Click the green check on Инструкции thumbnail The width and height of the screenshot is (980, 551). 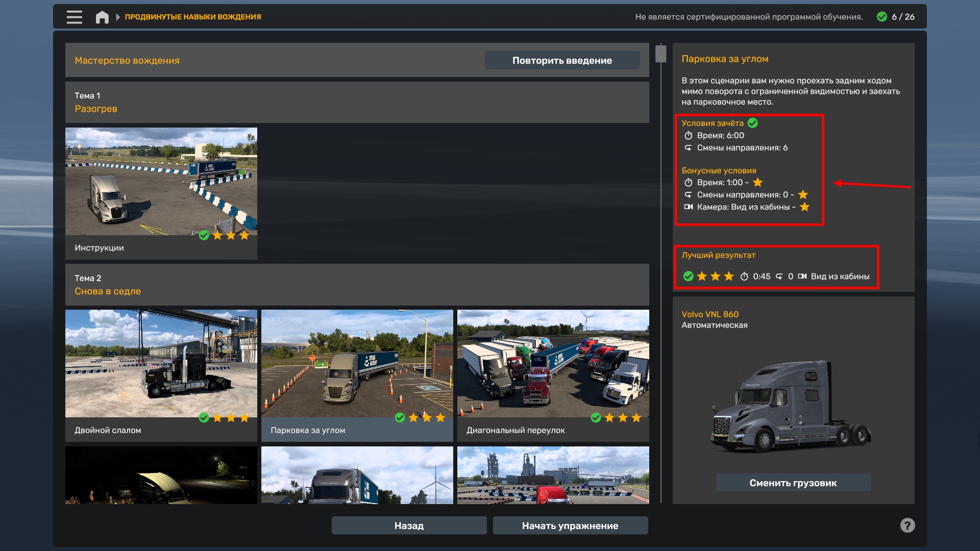[x=204, y=235]
